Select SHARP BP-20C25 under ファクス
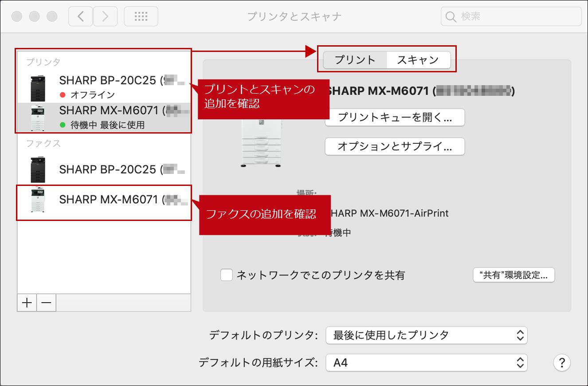This screenshot has height=386, width=588. [104, 169]
